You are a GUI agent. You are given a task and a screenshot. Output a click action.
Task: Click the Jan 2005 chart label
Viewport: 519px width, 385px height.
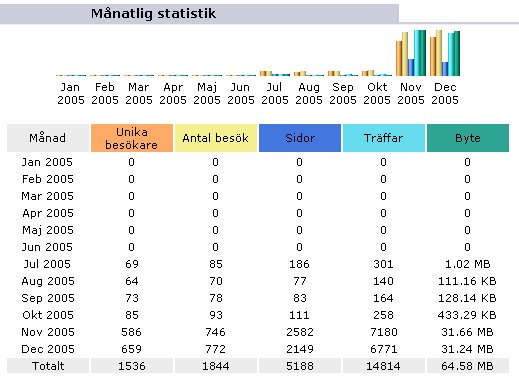(x=71, y=93)
